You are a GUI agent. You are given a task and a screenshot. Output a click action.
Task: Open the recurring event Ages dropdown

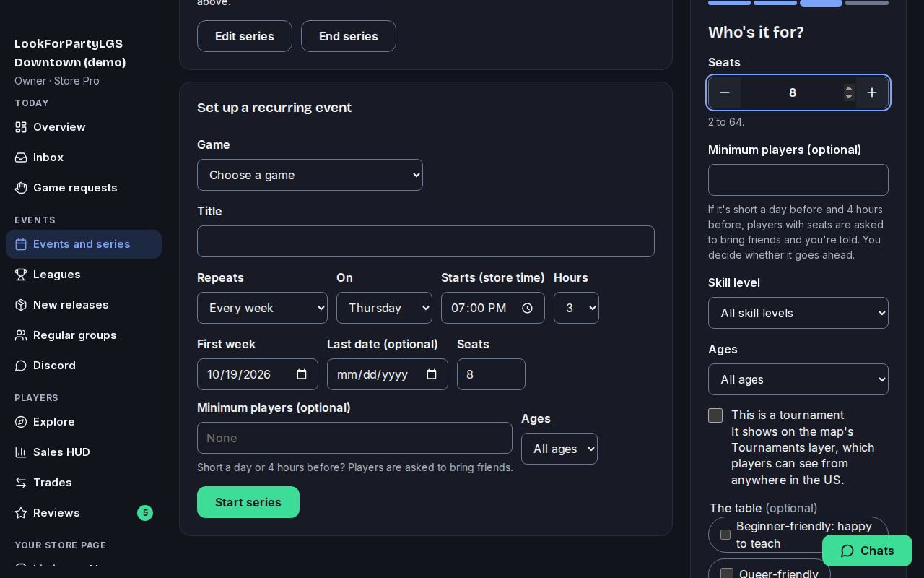[x=559, y=449]
